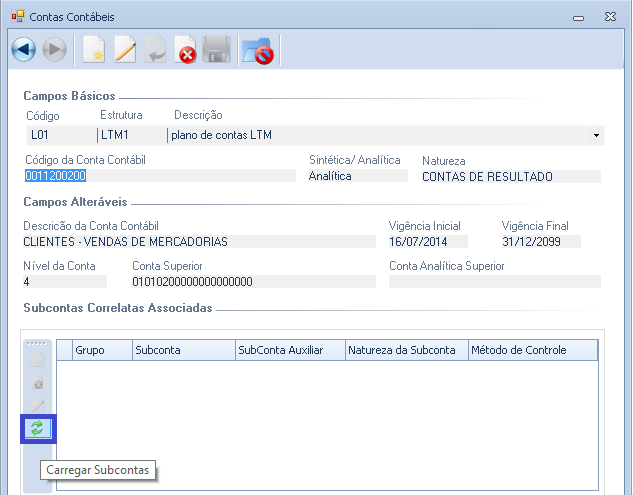Click the floppy disk save icon
Screen dimensions: 633x495
coord(217,49)
